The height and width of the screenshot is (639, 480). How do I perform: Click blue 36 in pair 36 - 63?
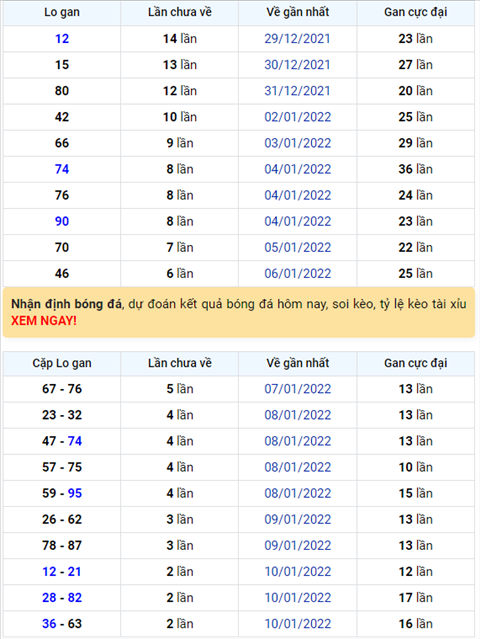point(49,624)
